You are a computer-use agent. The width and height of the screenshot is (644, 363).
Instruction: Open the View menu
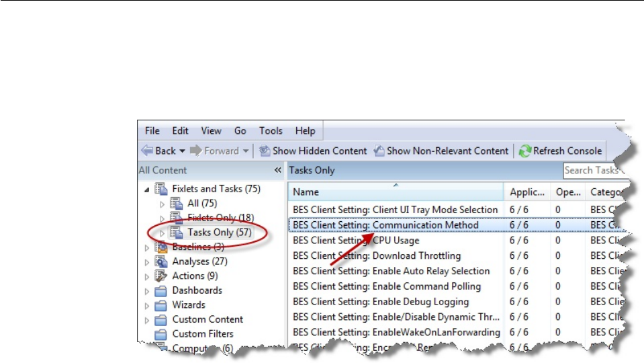pos(211,130)
